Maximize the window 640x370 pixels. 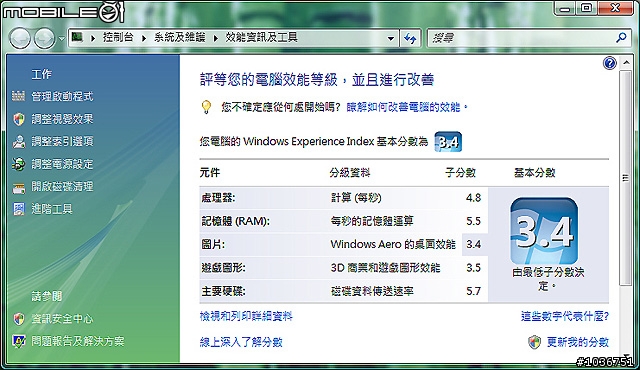(587, 8)
